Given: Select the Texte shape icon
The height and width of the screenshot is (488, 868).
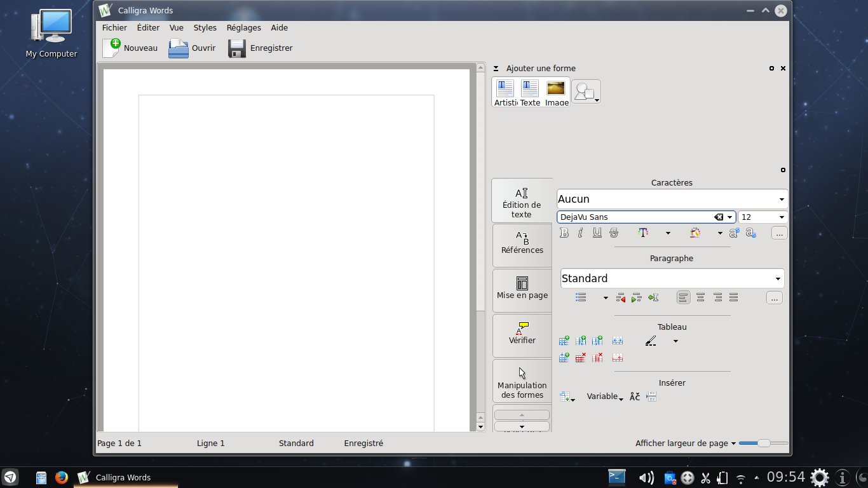Looking at the screenshot, I should [x=530, y=93].
